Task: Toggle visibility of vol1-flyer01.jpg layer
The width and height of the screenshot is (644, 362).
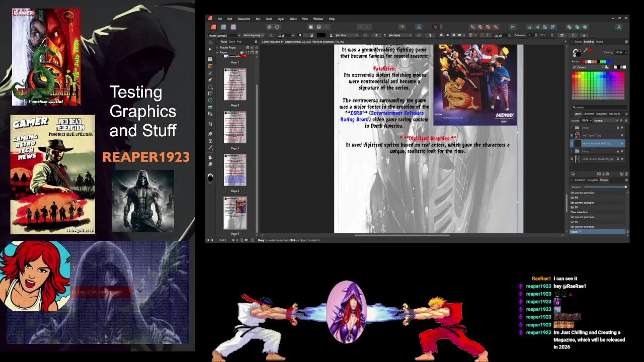Action: click(x=622, y=135)
